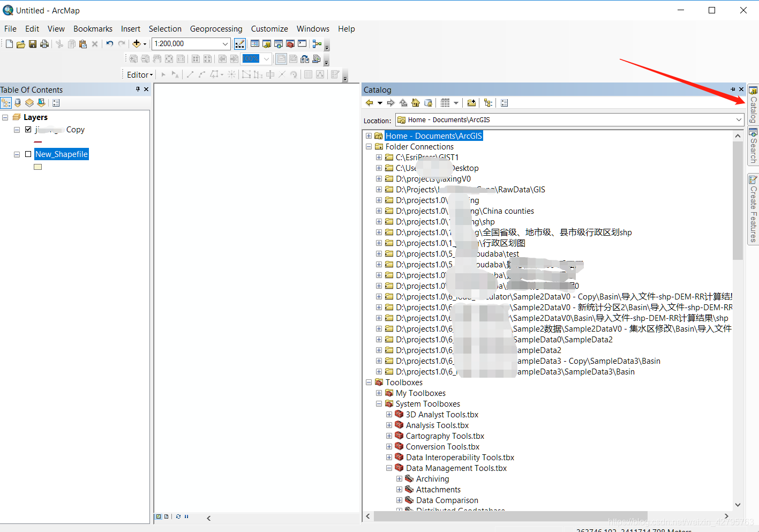Close the Table Of Contents panel
The image size is (759, 532).
146,89
